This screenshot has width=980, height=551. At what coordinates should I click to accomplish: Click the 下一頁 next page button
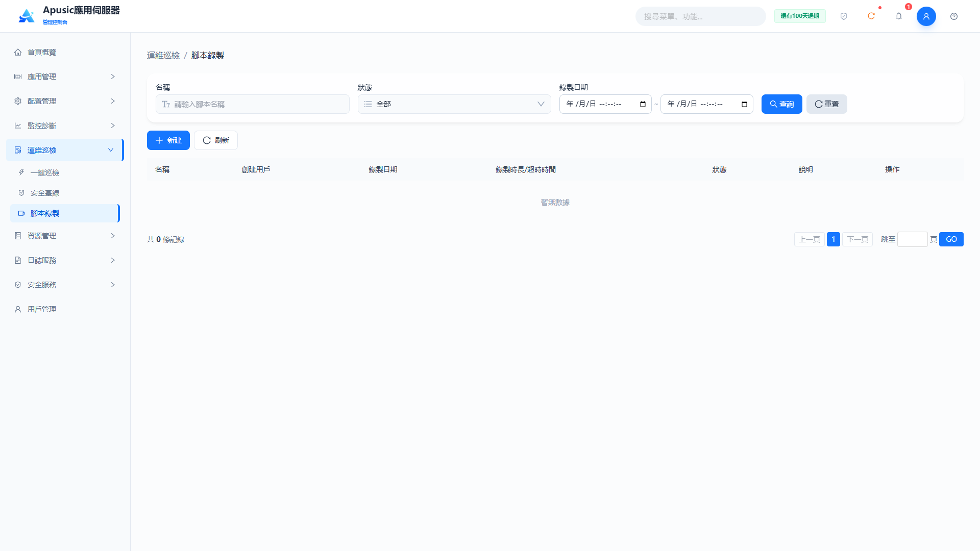[x=857, y=239]
